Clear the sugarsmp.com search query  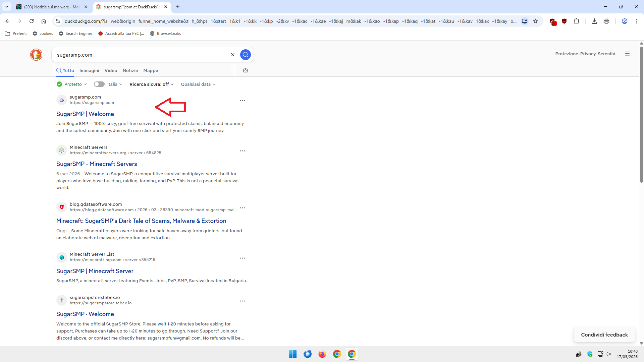233,55
